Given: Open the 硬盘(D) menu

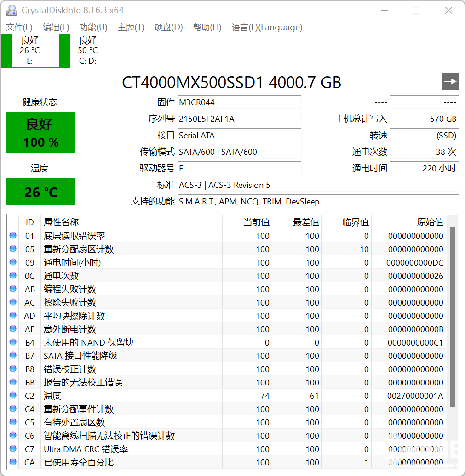Looking at the screenshot, I should coord(168,27).
